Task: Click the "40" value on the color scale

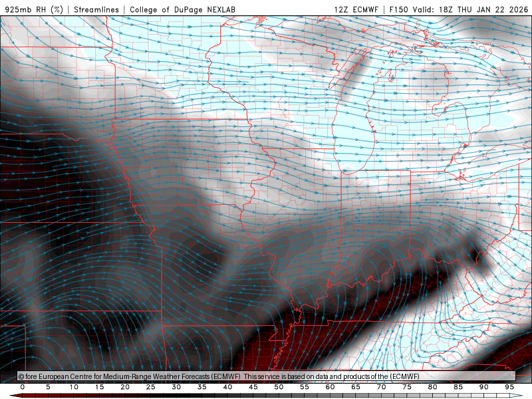Action: pos(227,387)
